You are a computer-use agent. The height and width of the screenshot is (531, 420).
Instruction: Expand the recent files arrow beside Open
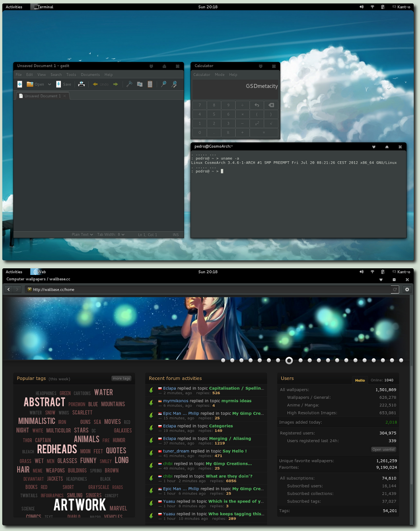(50, 84)
